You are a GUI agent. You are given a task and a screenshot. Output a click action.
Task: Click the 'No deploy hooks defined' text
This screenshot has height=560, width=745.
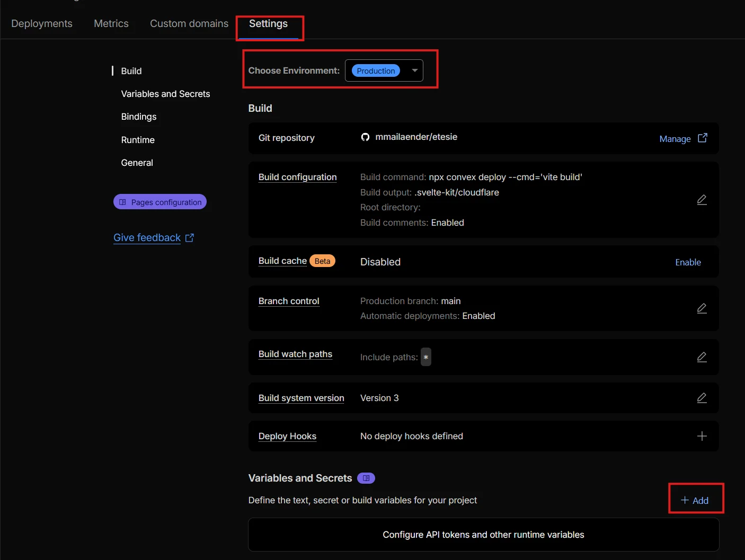(x=412, y=436)
